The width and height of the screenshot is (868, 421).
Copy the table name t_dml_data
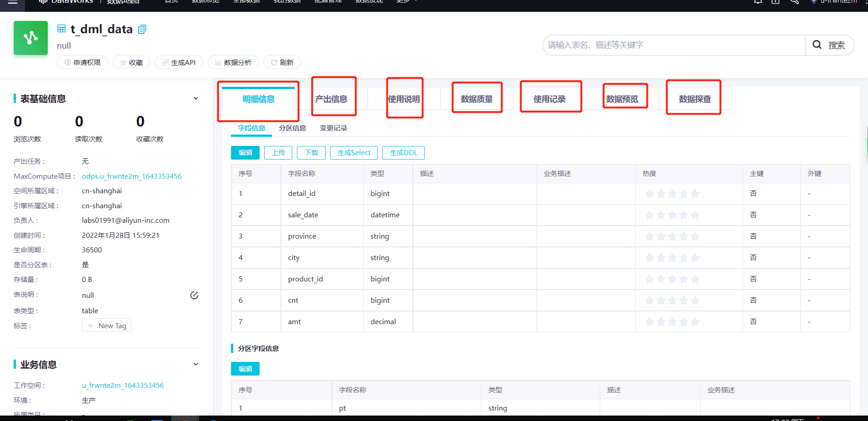point(141,29)
